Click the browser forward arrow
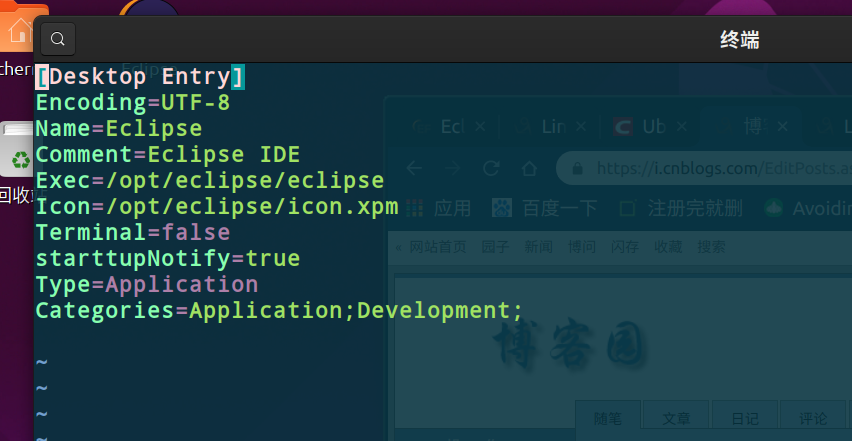The image size is (852, 441). point(453,168)
